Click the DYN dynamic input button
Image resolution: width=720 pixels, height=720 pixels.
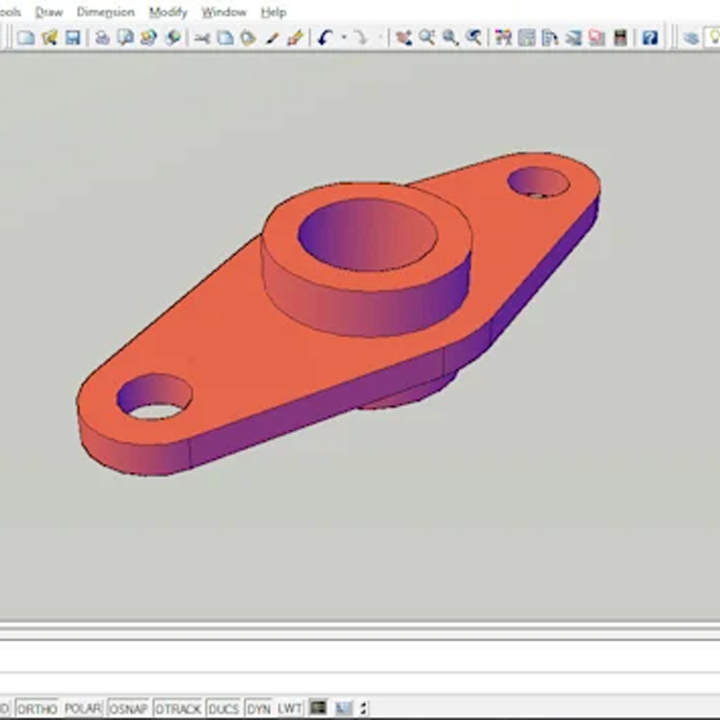click(258, 708)
